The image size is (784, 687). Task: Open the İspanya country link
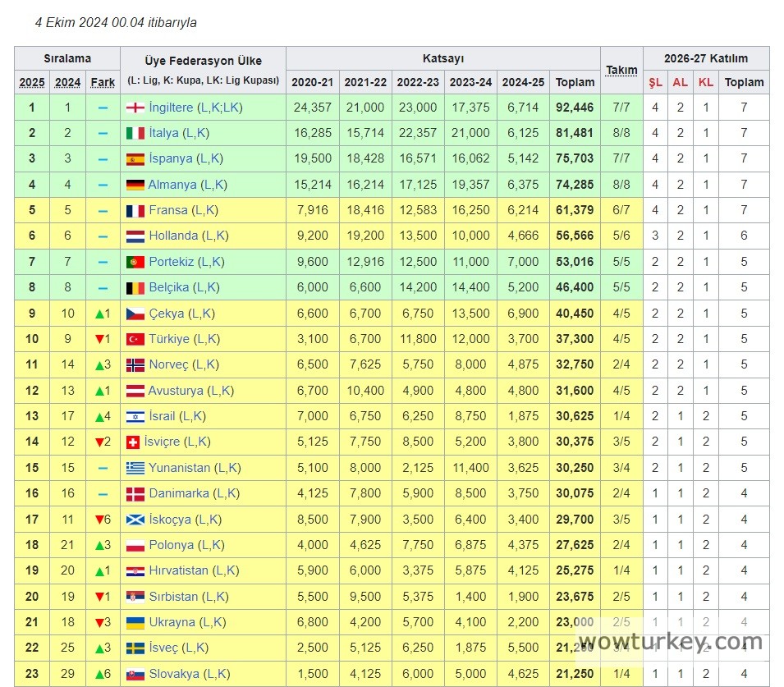(170, 158)
